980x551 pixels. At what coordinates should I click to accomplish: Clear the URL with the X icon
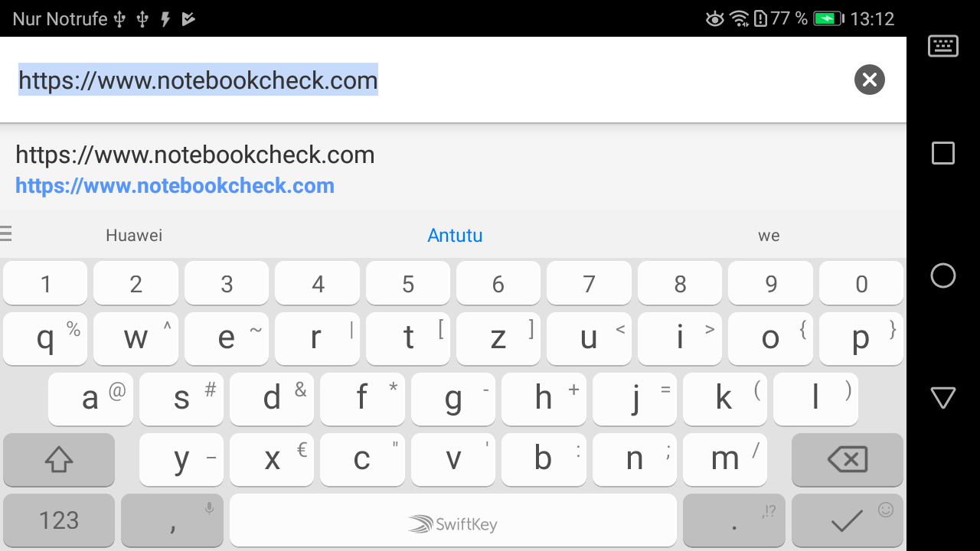click(869, 80)
